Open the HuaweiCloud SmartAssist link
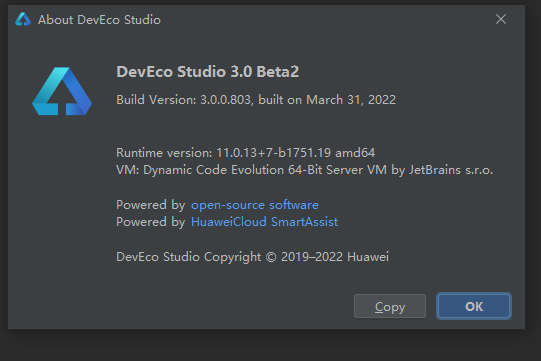Image resolution: width=541 pixels, height=361 pixels. (264, 222)
